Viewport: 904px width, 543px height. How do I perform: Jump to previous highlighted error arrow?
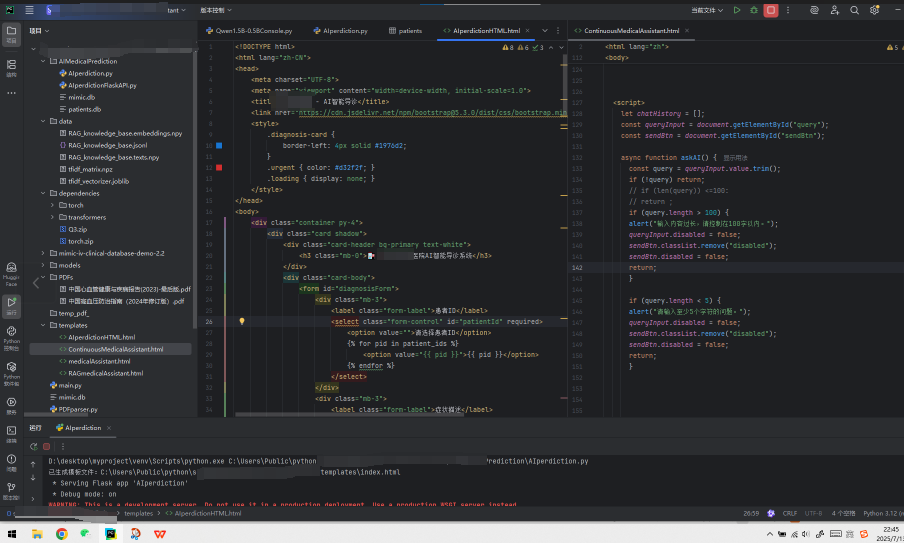pos(551,48)
